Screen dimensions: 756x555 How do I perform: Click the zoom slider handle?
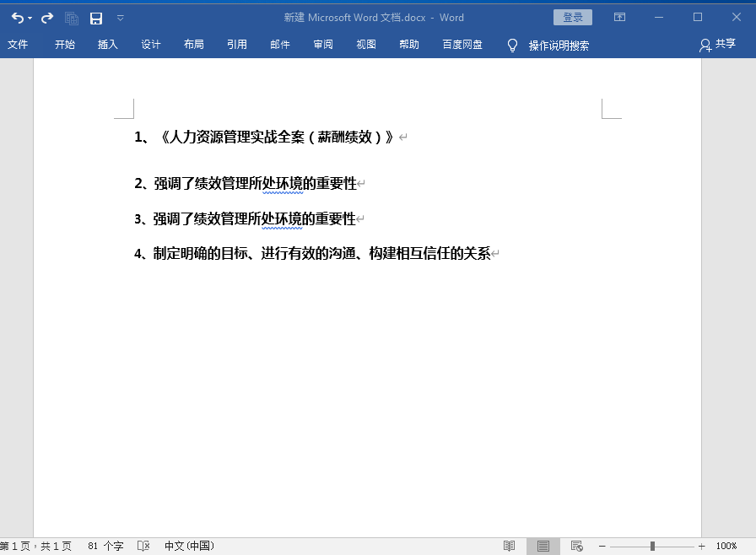(x=652, y=546)
